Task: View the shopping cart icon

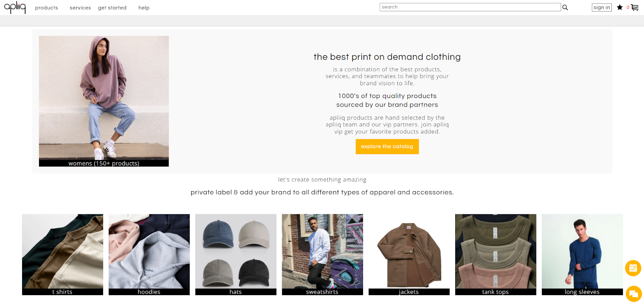Action: 635,7
